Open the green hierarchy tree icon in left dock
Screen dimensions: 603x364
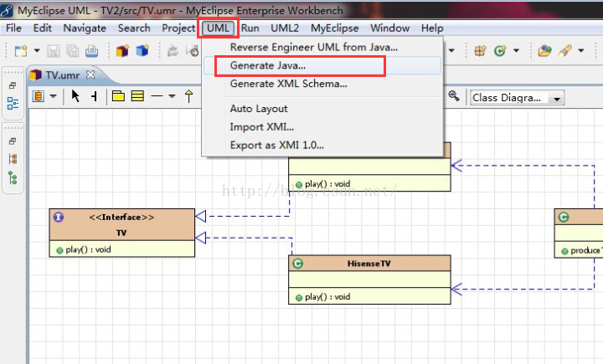coord(13,178)
